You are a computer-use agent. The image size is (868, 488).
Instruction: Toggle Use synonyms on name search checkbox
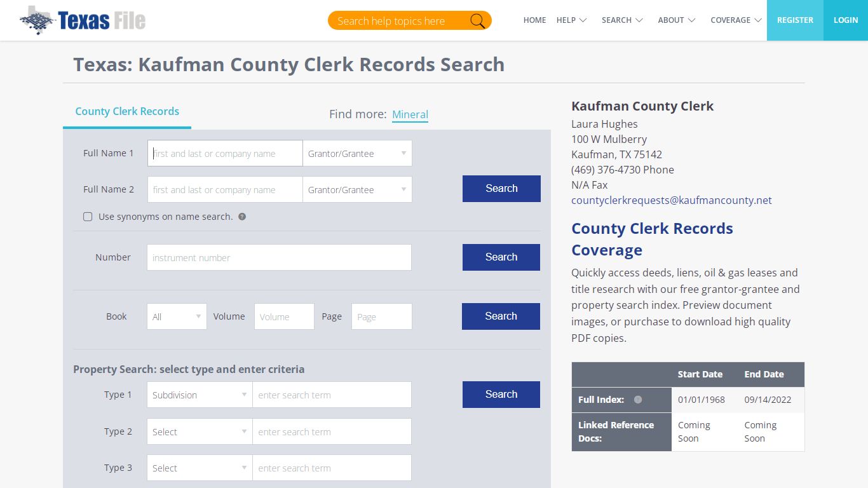pyautogui.click(x=88, y=217)
